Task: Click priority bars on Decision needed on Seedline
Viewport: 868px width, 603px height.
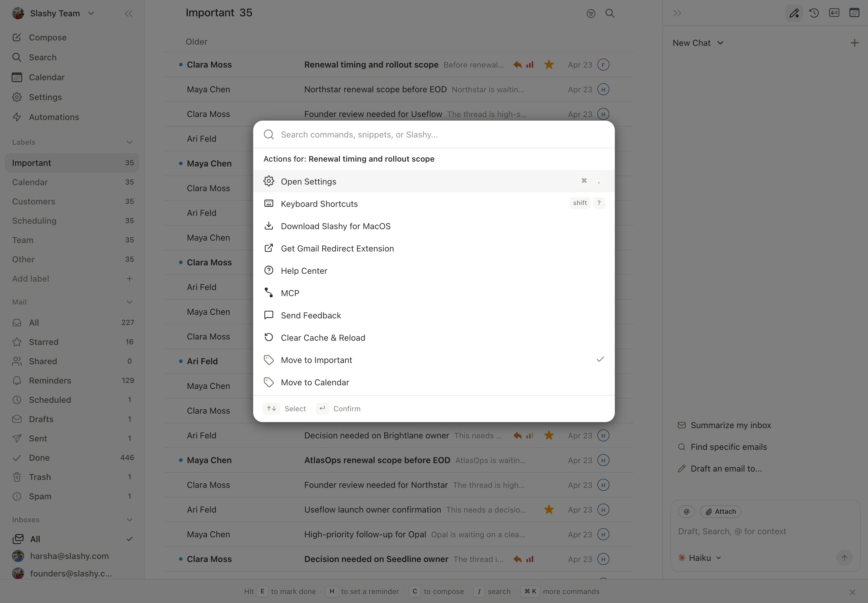Action: [530, 559]
